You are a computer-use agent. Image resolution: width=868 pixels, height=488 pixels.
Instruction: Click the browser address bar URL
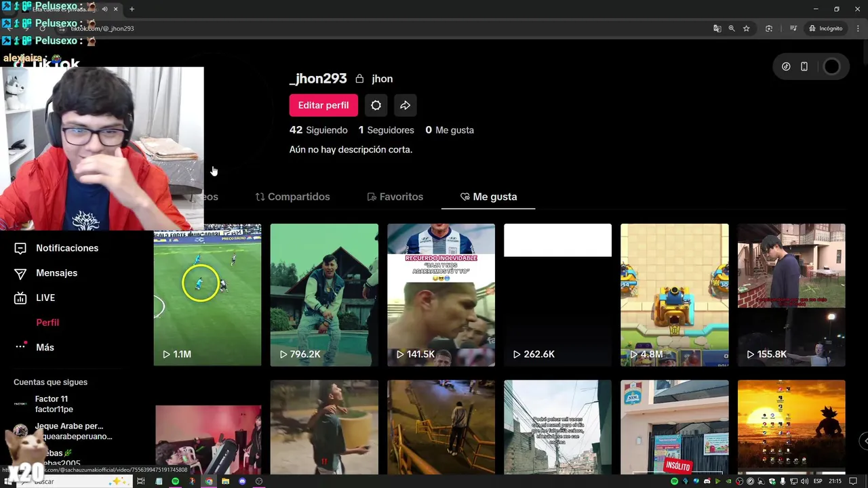tap(103, 28)
